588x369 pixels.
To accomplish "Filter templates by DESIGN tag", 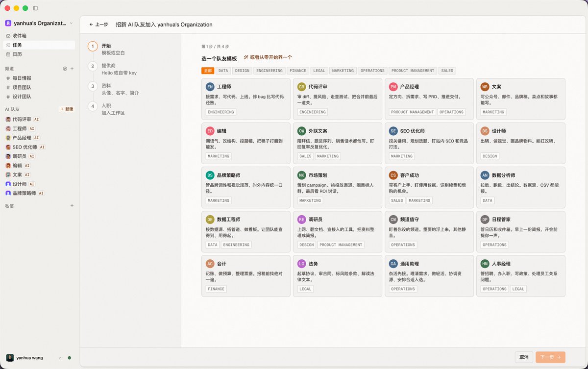I will [x=242, y=71].
